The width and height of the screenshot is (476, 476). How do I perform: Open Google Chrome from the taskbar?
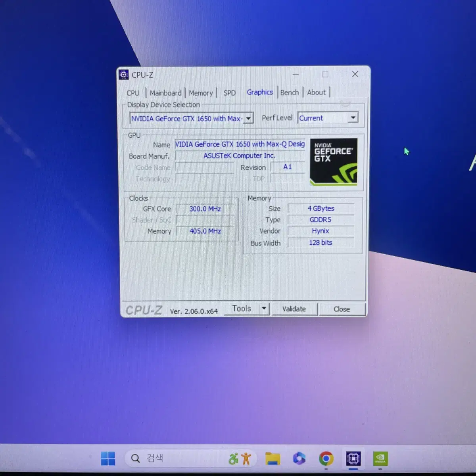click(326, 459)
